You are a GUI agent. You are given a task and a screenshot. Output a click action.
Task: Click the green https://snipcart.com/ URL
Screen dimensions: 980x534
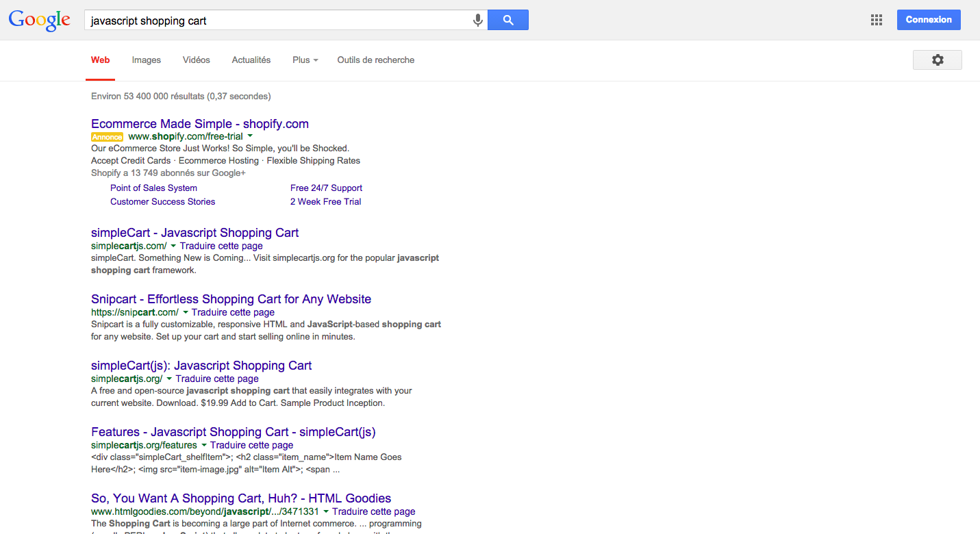coord(135,312)
